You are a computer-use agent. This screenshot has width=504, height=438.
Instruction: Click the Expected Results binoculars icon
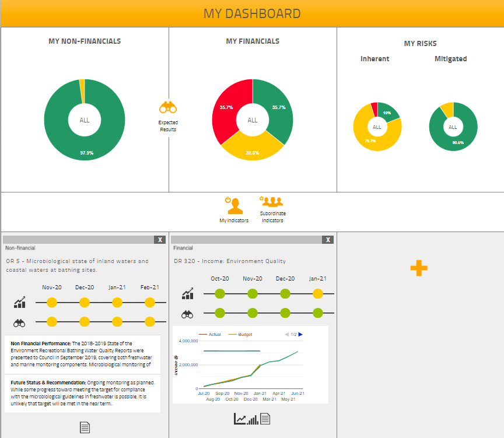click(168, 108)
